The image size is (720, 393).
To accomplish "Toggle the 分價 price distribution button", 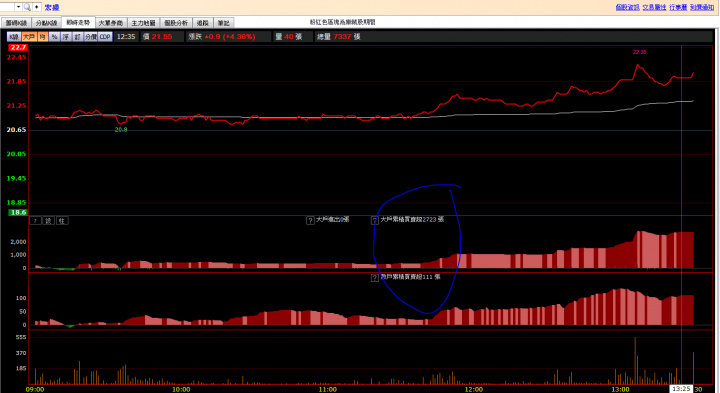I will pos(90,37).
